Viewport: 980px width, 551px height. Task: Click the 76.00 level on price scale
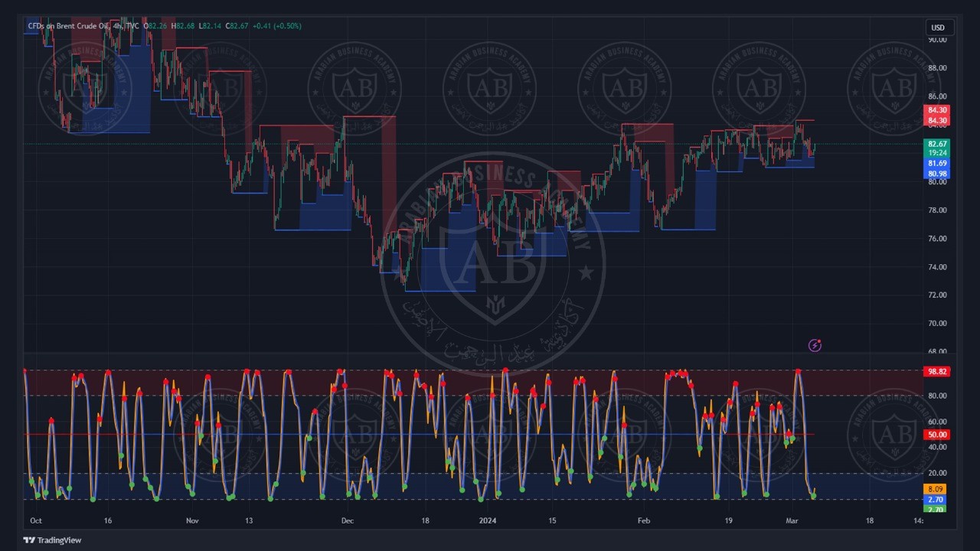(937, 239)
